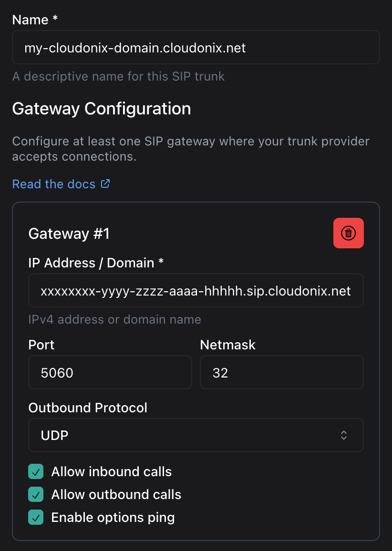
Task: Click the "Netmask" field label
Action: click(x=228, y=345)
